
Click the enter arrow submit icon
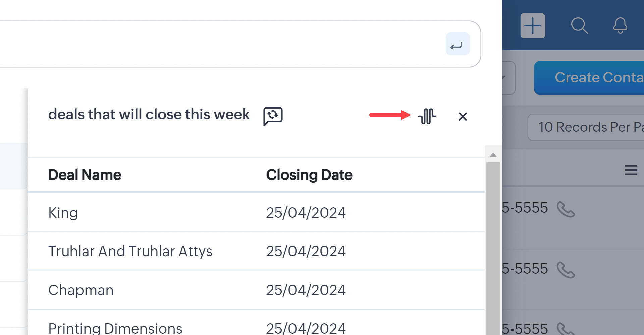(457, 44)
